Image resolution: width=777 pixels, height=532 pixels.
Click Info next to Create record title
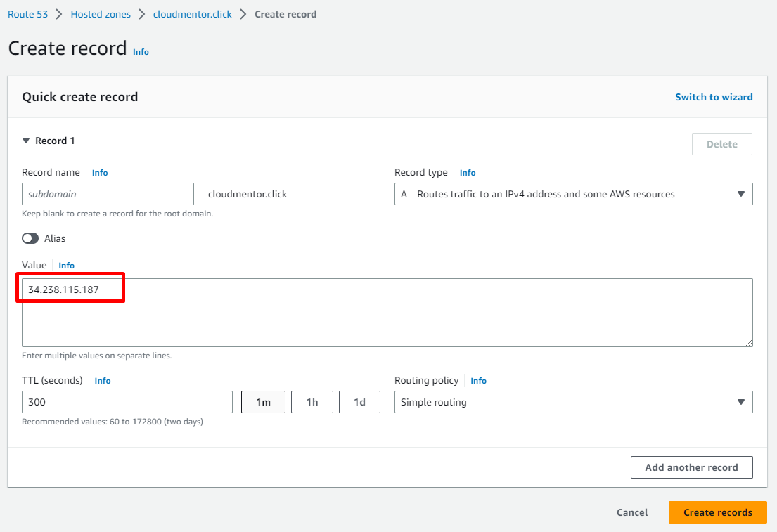141,52
